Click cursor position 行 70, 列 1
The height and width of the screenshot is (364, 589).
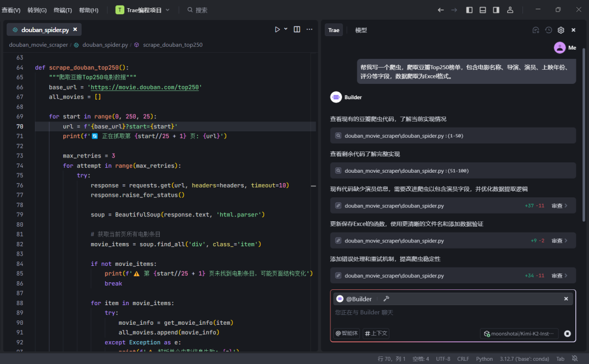click(x=392, y=359)
